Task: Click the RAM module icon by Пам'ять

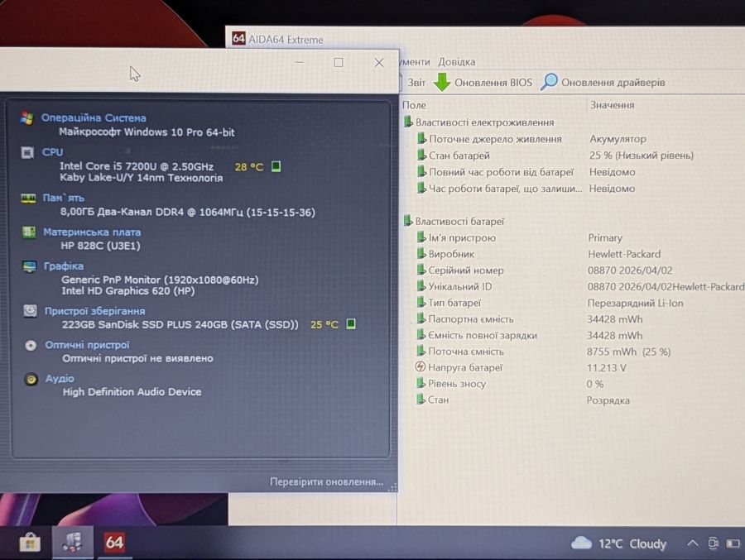Action: tap(28, 198)
